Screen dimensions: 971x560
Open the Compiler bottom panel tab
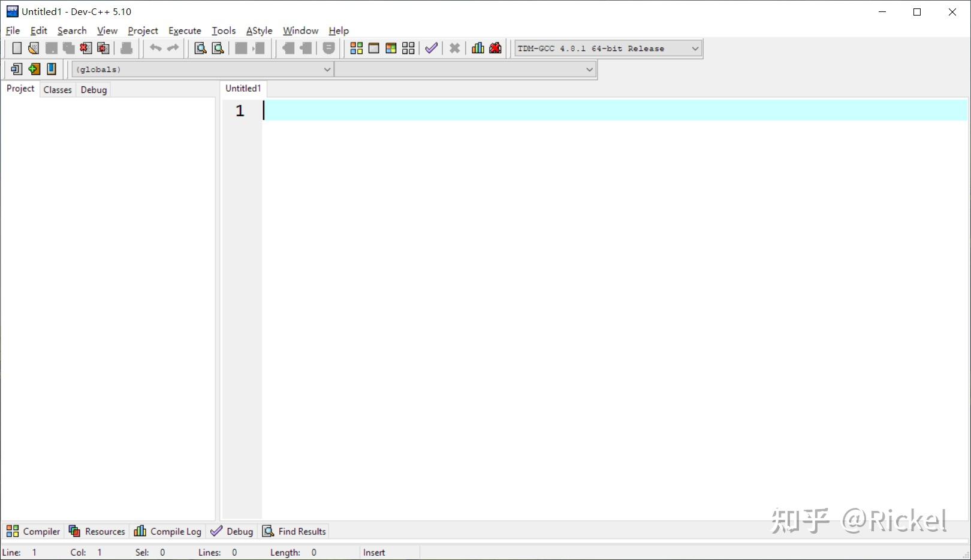pyautogui.click(x=33, y=531)
